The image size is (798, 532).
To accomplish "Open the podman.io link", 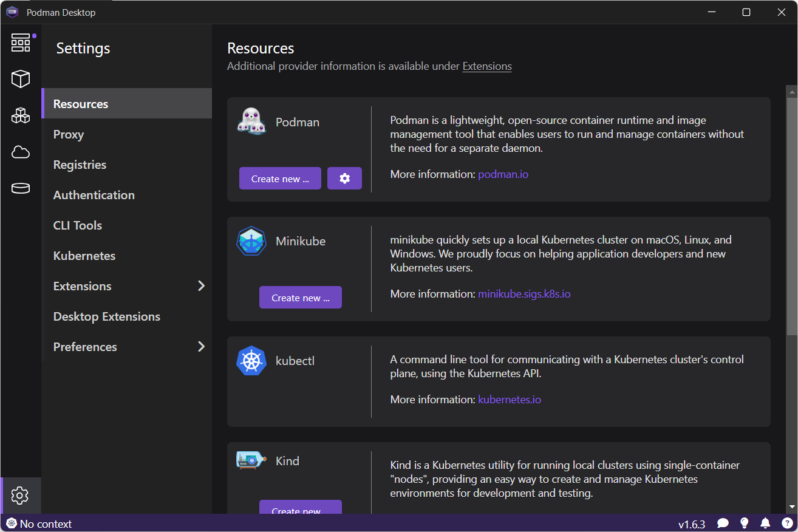I will [503, 174].
